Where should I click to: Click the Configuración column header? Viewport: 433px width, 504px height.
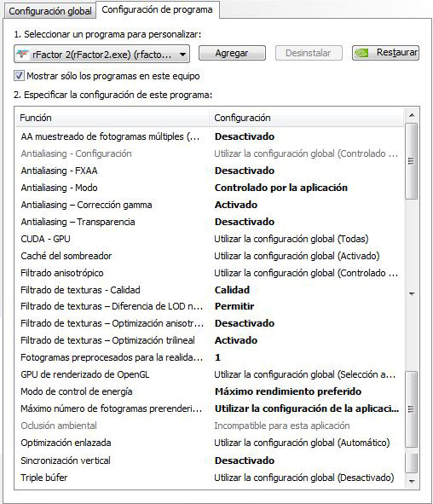tap(306, 118)
